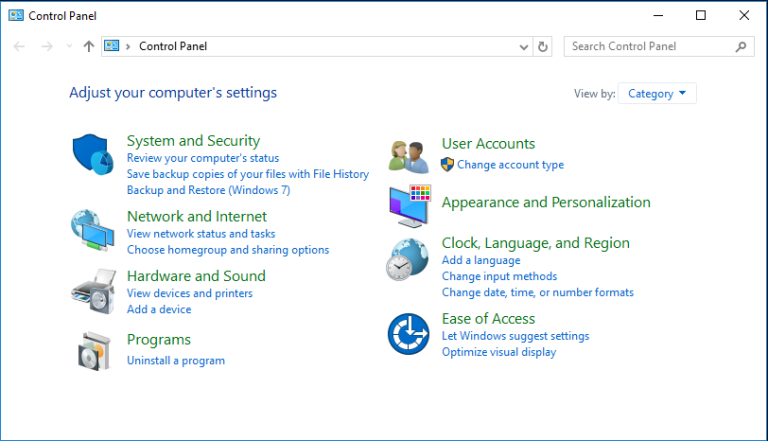Open the Network and Internet category

point(197,216)
